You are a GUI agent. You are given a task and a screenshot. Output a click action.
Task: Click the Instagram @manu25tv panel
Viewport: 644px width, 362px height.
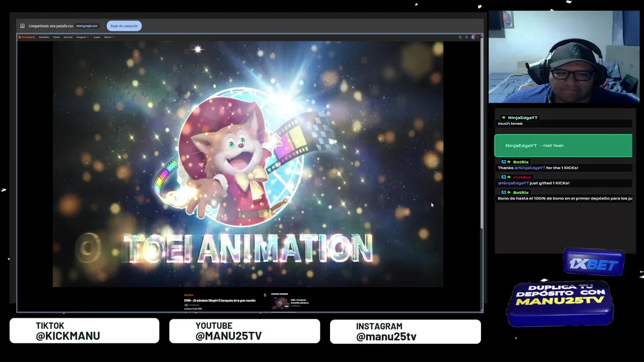[405, 332]
